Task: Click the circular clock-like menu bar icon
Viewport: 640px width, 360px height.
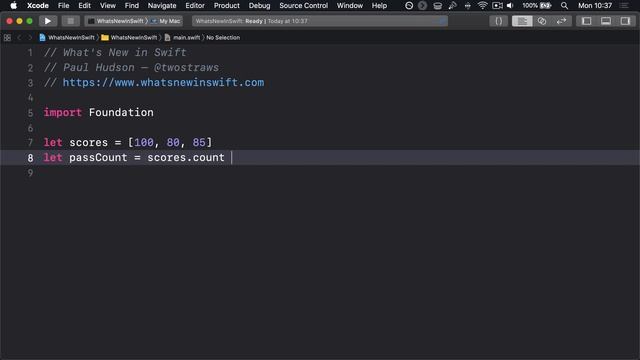Action: 409,5
